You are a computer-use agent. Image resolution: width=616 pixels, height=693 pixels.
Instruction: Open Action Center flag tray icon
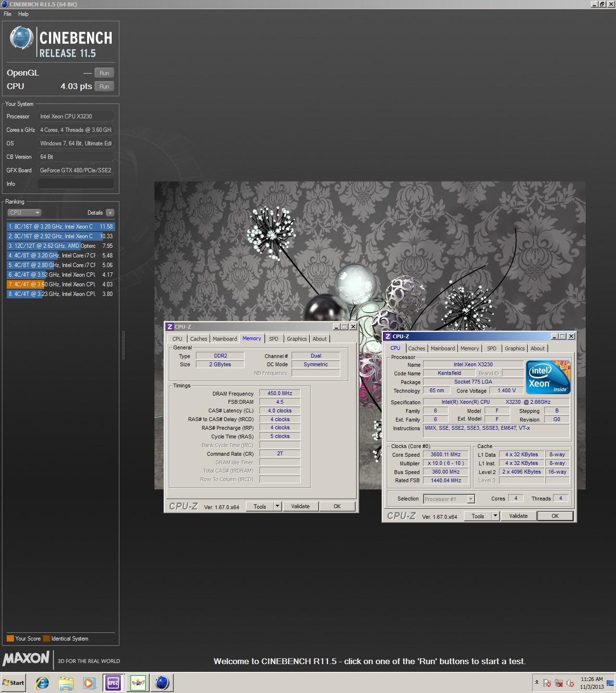tap(547, 683)
